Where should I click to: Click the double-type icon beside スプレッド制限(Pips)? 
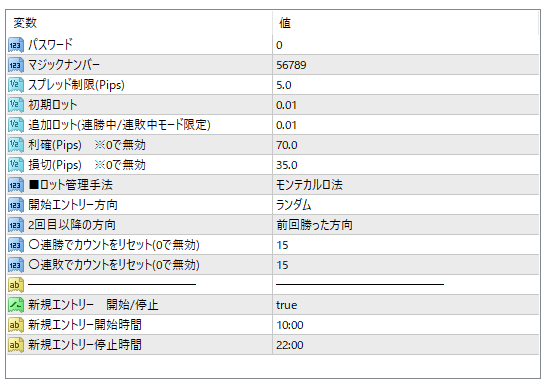tap(16, 85)
